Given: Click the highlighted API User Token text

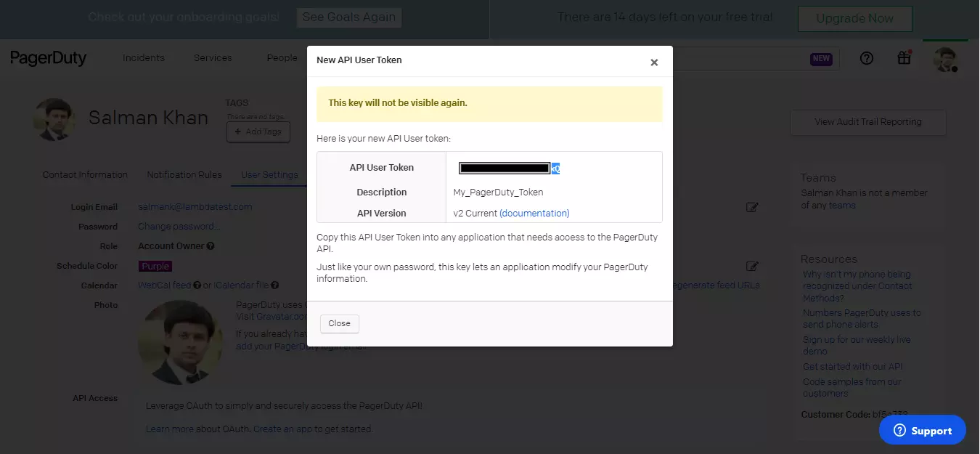Looking at the screenshot, I should tap(555, 169).
